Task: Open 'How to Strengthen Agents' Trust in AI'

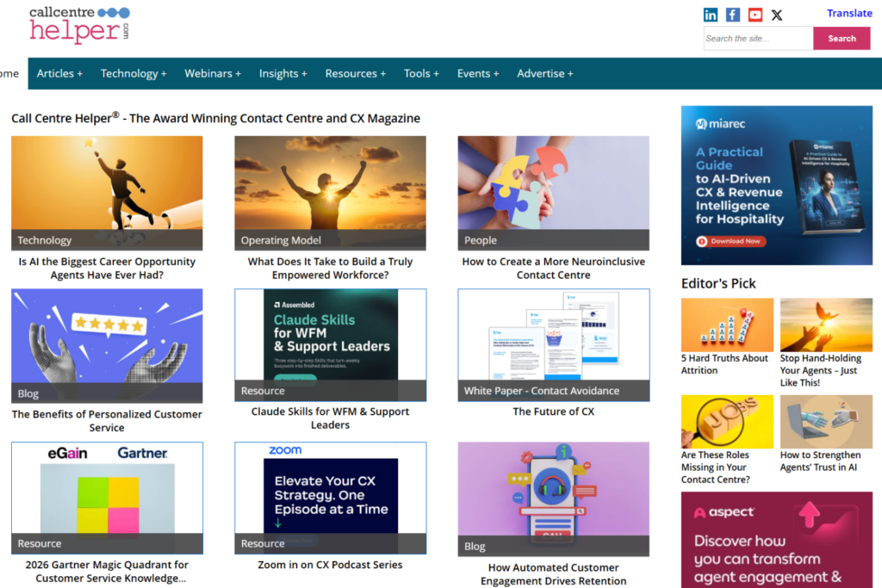Action: pos(820,461)
